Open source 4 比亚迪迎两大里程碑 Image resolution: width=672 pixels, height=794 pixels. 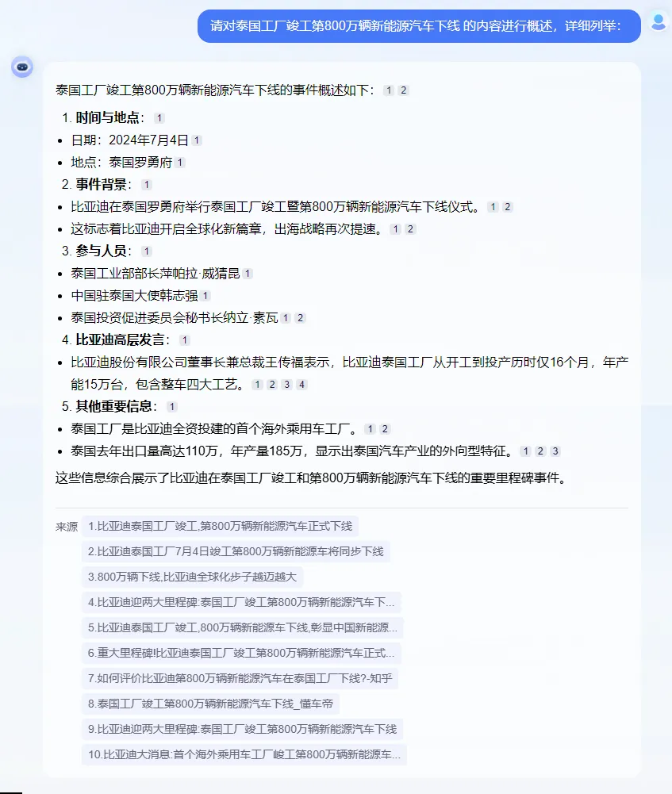241,602
